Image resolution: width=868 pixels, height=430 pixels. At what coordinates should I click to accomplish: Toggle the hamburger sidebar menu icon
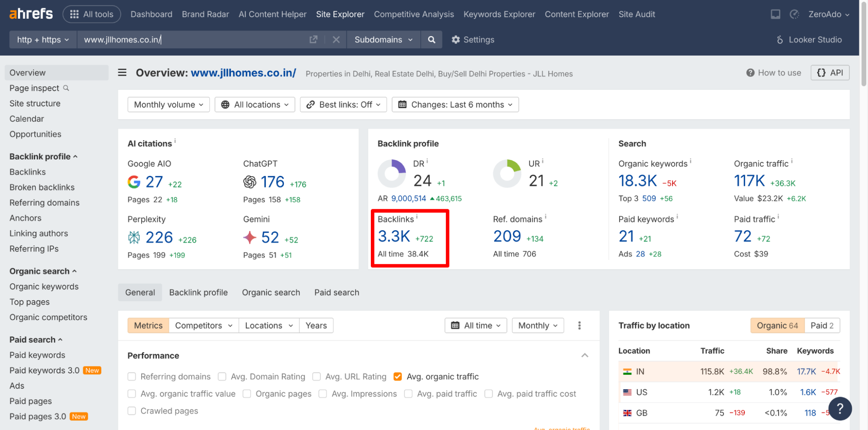(x=122, y=73)
